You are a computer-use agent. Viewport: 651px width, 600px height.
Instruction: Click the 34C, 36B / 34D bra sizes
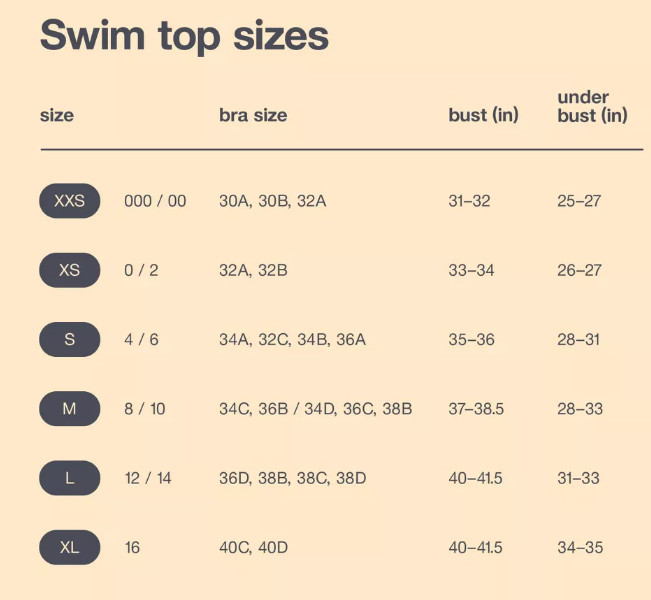(x=277, y=409)
